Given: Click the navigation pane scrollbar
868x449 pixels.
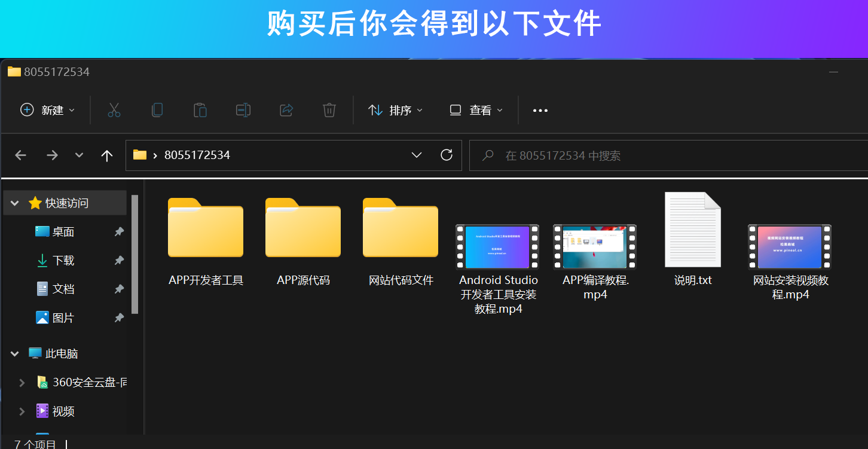Looking at the screenshot, I should click(135, 254).
